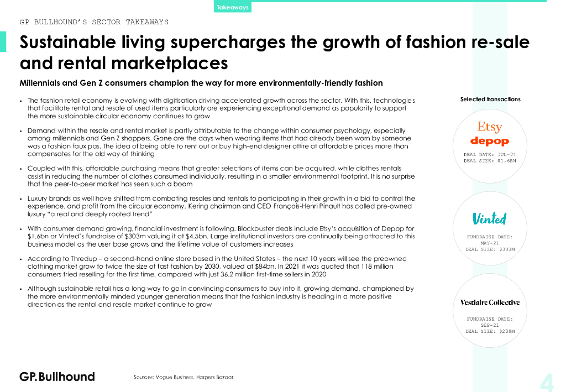Screen dimensions: 566x392
Task: Click the Etsy logo
Action: point(490,127)
